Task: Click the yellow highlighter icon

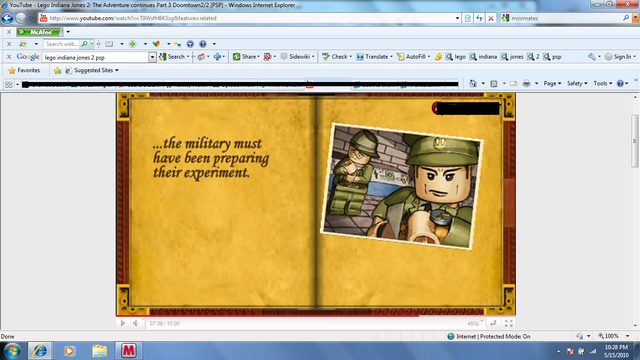Action: click(x=438, y=57)
